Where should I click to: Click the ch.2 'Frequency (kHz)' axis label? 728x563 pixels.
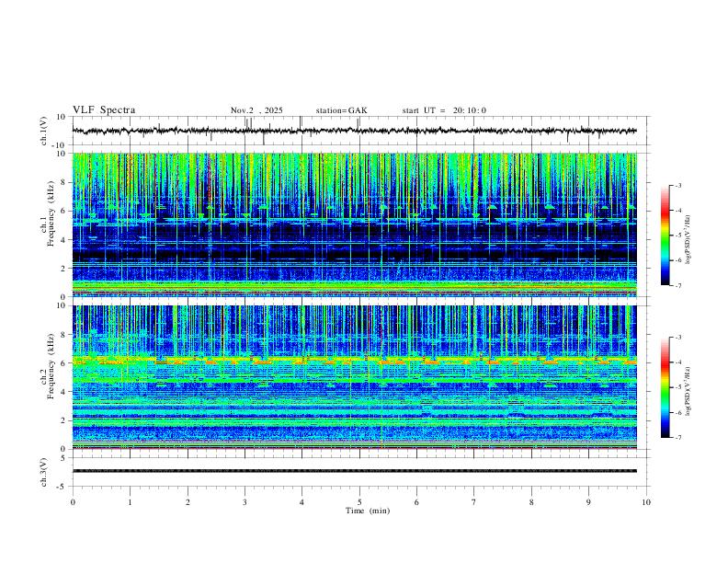tap(51, 366)
